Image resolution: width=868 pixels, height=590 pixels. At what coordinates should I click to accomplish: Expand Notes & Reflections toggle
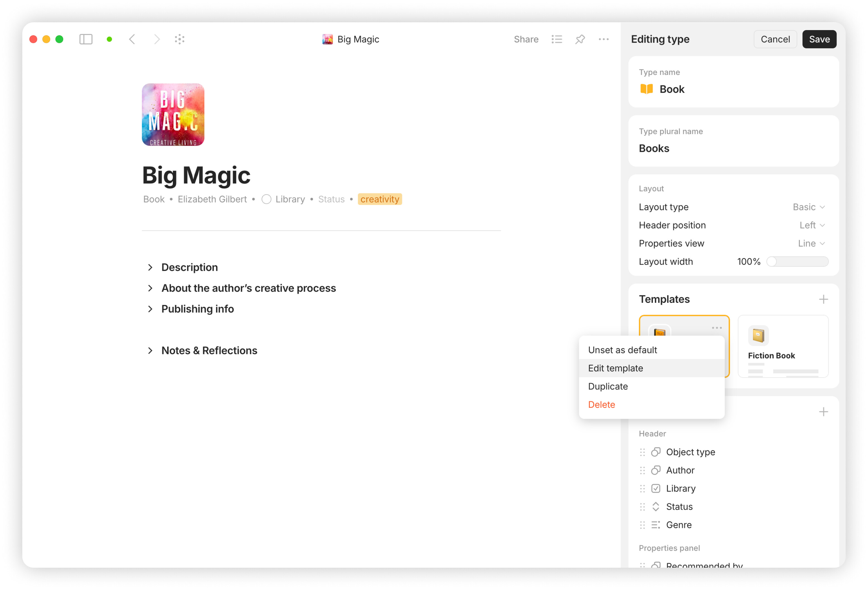point(150,351)
